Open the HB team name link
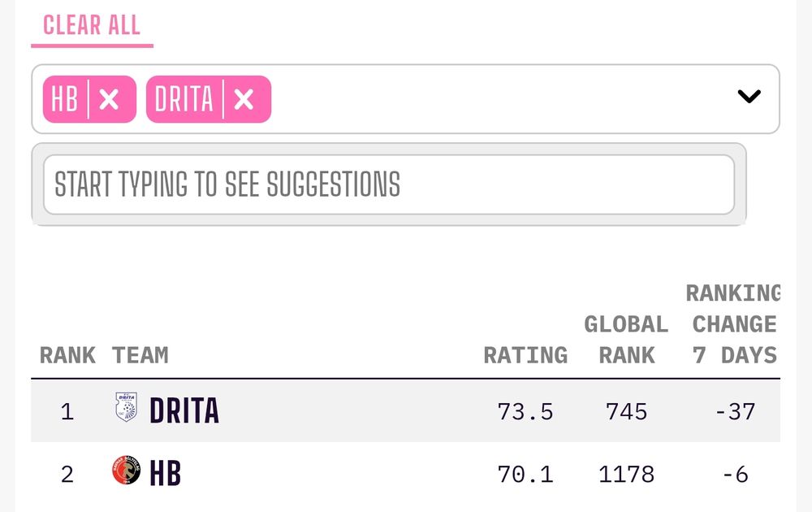The width and height of the screenshot is (812, 512). [165, 473]
